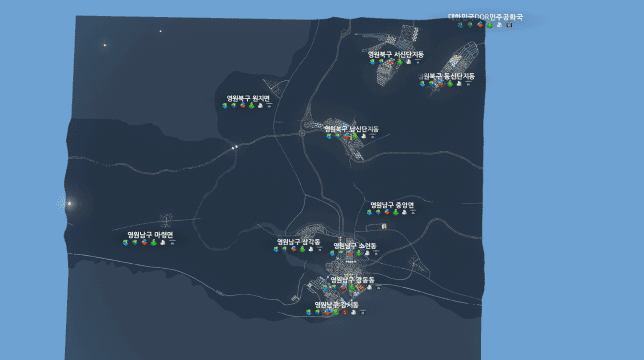The image size is (644, 360).
Task: Click white figure icon under 민주공화국 city label
Action: 499,25
